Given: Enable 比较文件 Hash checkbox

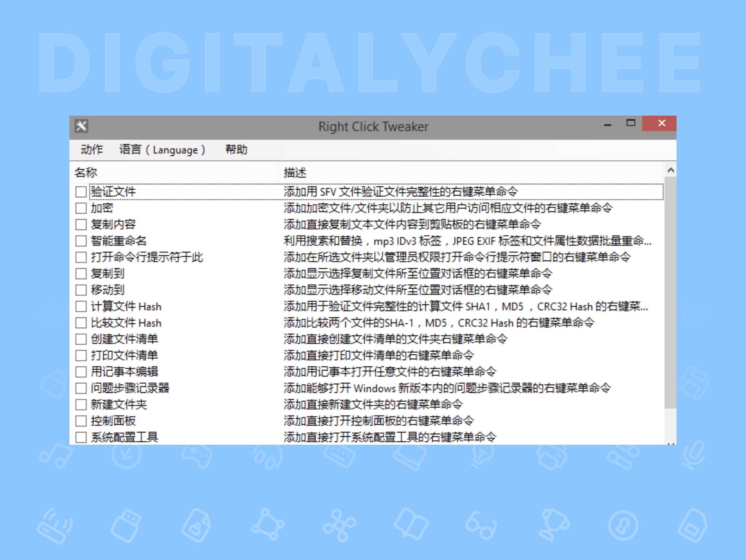Looking at the screenshot, I should click(x=81, y=323).
